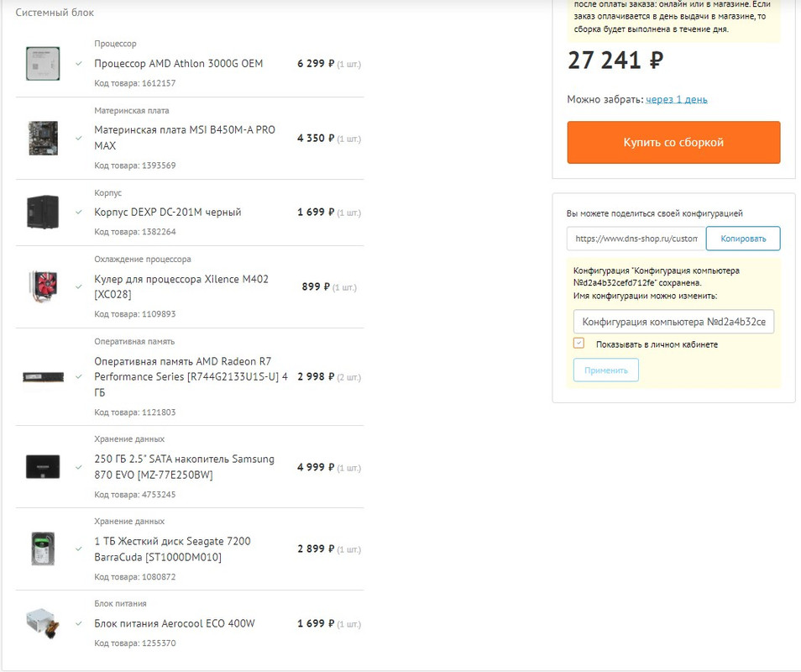This screenshot has width=801, height=672.
Task: Click Код товара: 1393569
Action: point(135,165)
